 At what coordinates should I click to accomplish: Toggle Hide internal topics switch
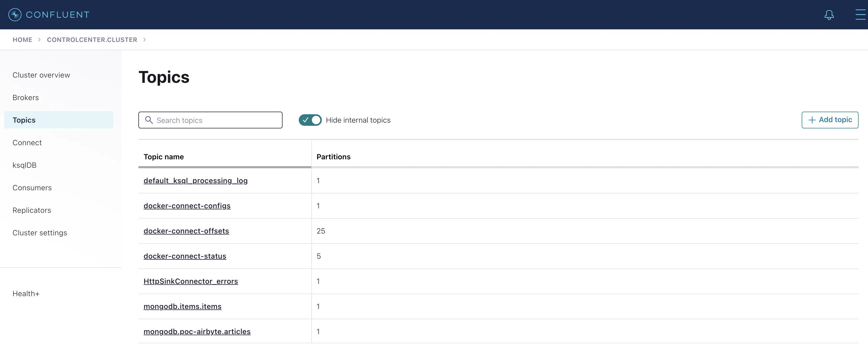click(310, 120)
